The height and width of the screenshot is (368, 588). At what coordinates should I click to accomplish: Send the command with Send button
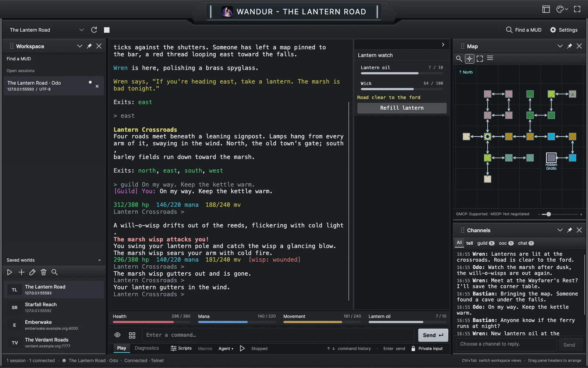433,335
